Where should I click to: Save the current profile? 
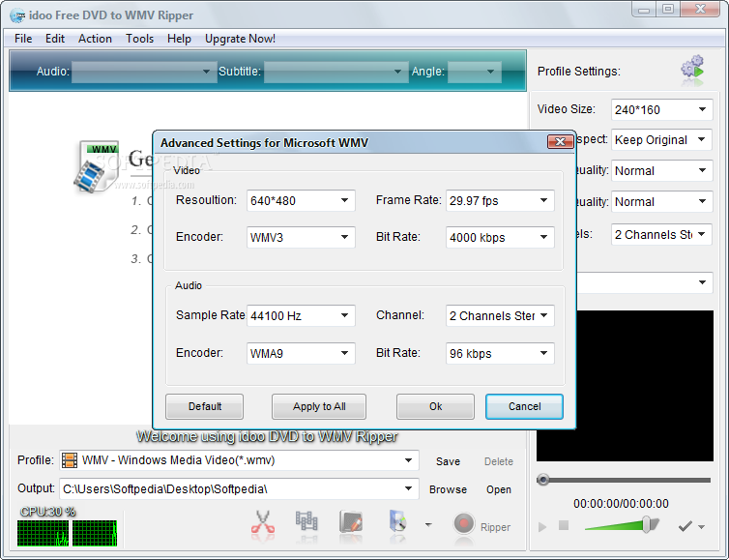[x=448, y=461]
